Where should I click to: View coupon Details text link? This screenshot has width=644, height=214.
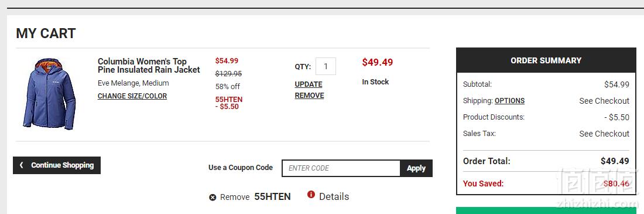click(x=334, y=197)
